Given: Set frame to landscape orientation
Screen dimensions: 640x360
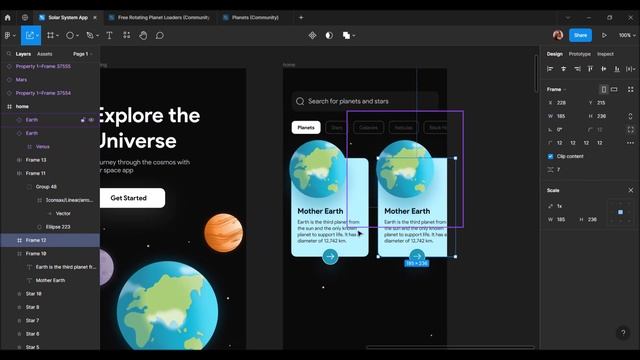Looking at the screenshot, I should click(x=614, y=89).
